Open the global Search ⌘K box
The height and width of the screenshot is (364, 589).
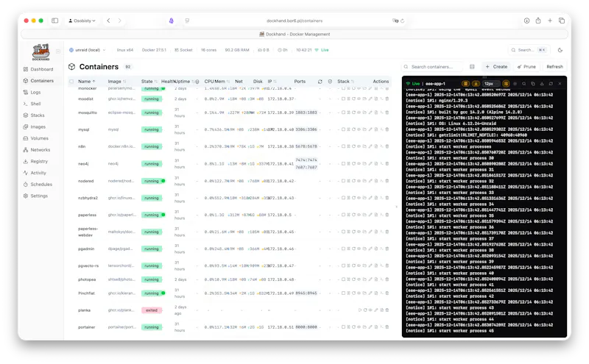(x=529, y=50)
